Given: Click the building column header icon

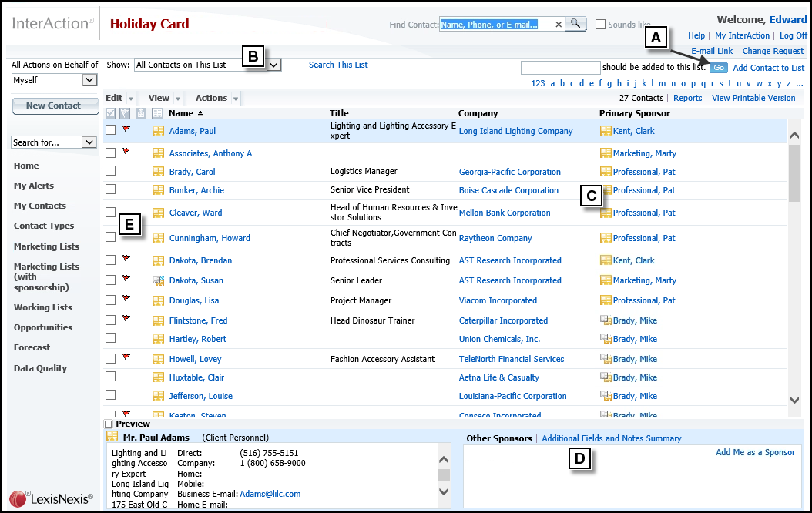Looking at the screenshot, I should click(x=140, y=113).
